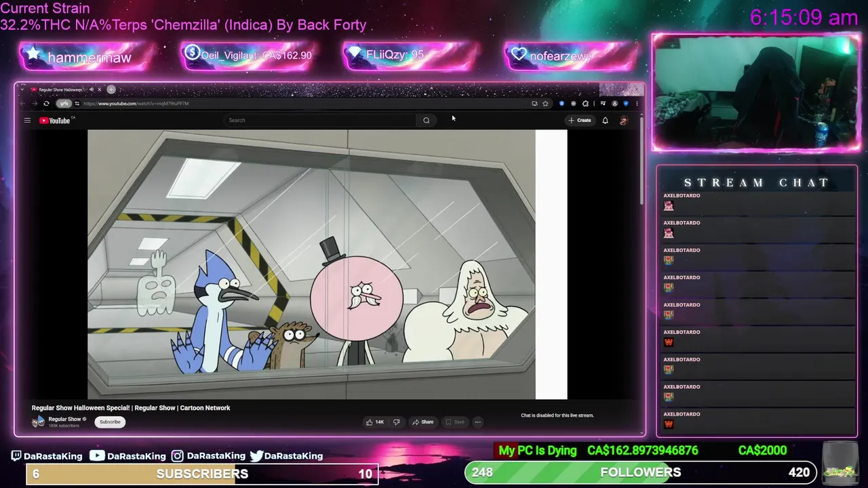
Task: Click the YouTube logo to go home
Action: click(56, 120)
